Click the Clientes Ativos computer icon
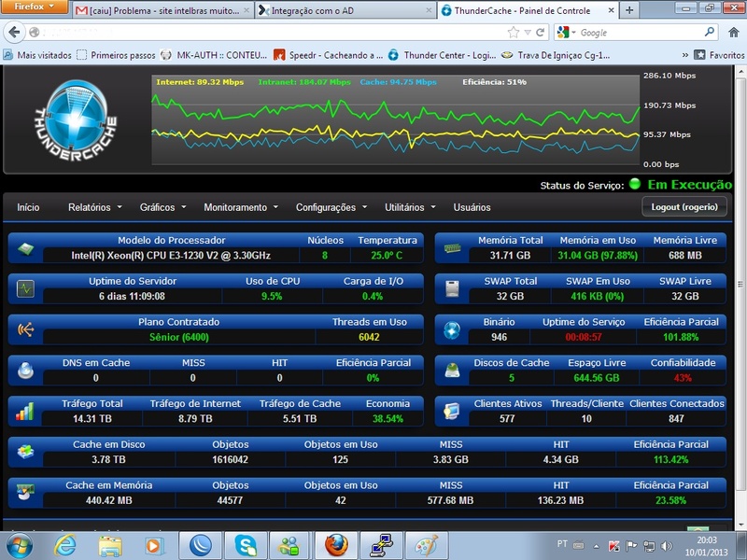This screenshot has height=560, width=747. 452,411
